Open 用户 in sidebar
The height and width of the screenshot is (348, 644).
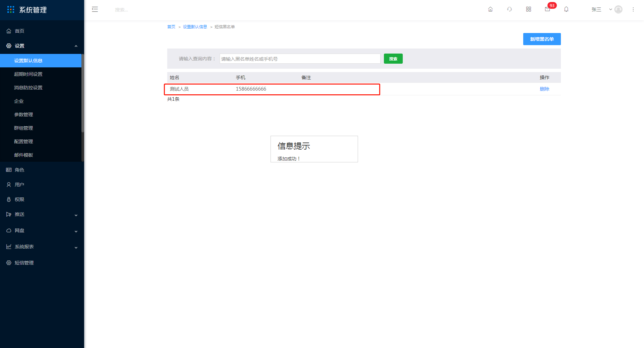[x=42, y=185]
